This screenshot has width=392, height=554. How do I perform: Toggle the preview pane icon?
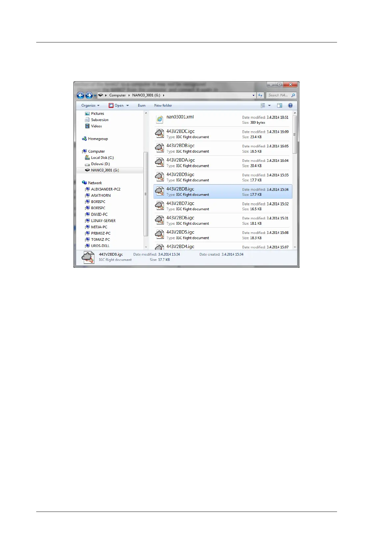(x=279, y=106)
